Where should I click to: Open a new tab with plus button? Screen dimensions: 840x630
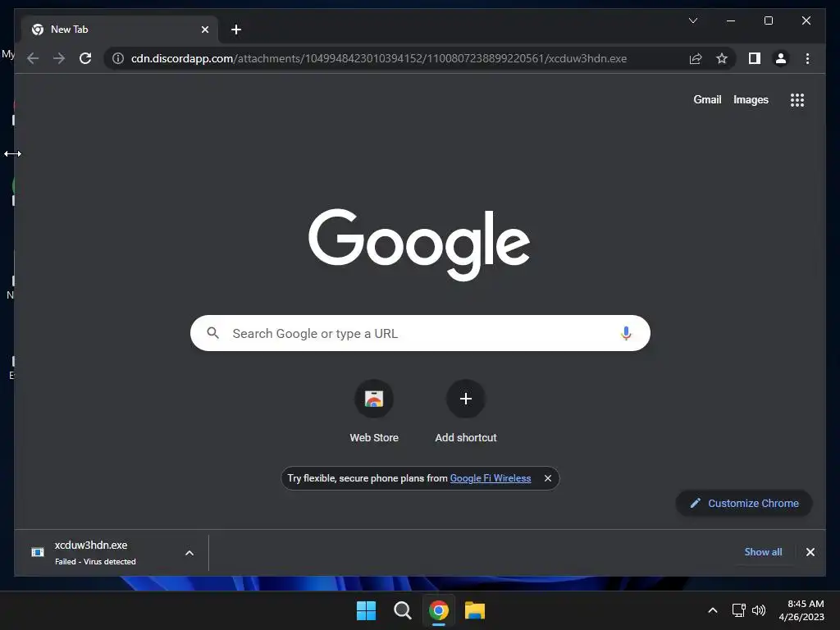(x=235, y=30)
